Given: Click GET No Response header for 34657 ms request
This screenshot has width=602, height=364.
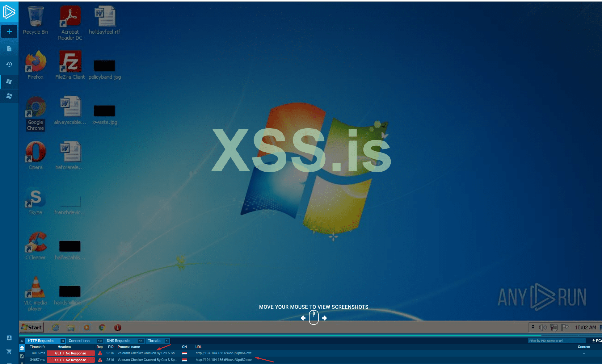Looking at the screenshot, I should tap(71, 360).
